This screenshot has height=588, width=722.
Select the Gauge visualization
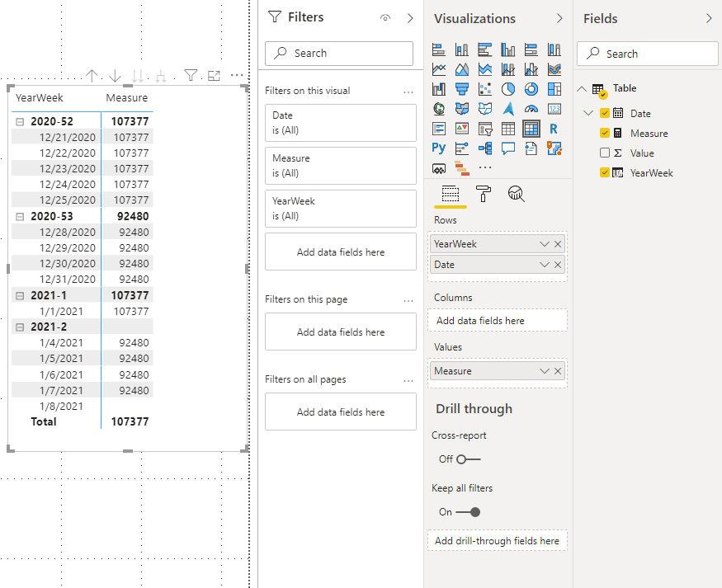pyautogui.click(x=531, y=109)
